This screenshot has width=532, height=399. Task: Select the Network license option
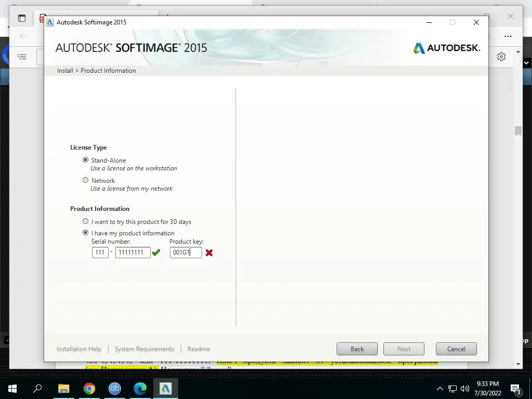pos(86,180)
